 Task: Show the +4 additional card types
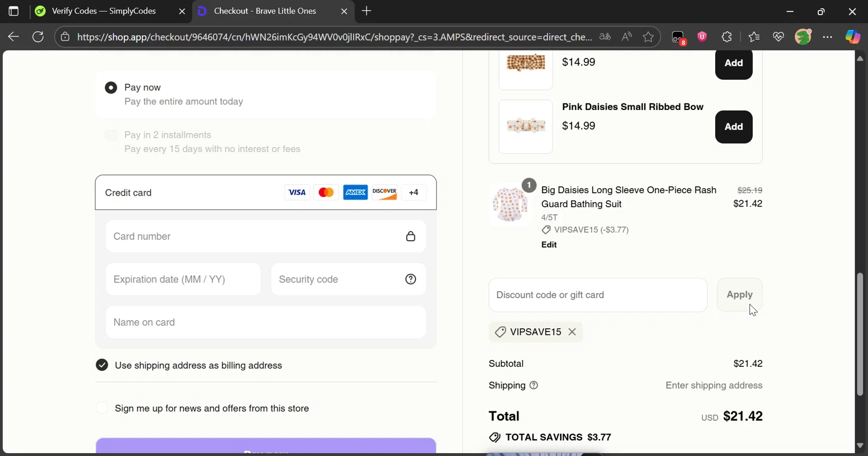point(414,193)
